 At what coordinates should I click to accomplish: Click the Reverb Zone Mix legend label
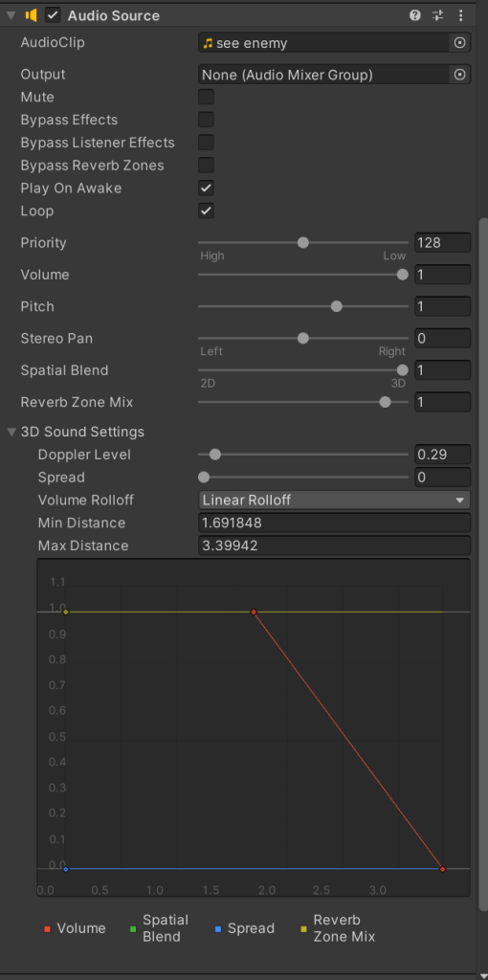tap(344, 928)
